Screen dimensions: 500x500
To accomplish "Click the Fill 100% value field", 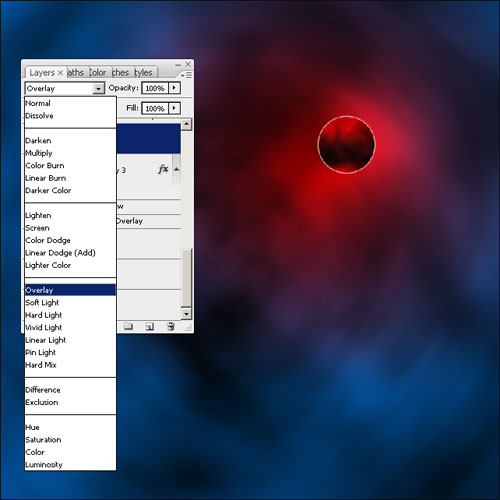I will tap(155, 108).
